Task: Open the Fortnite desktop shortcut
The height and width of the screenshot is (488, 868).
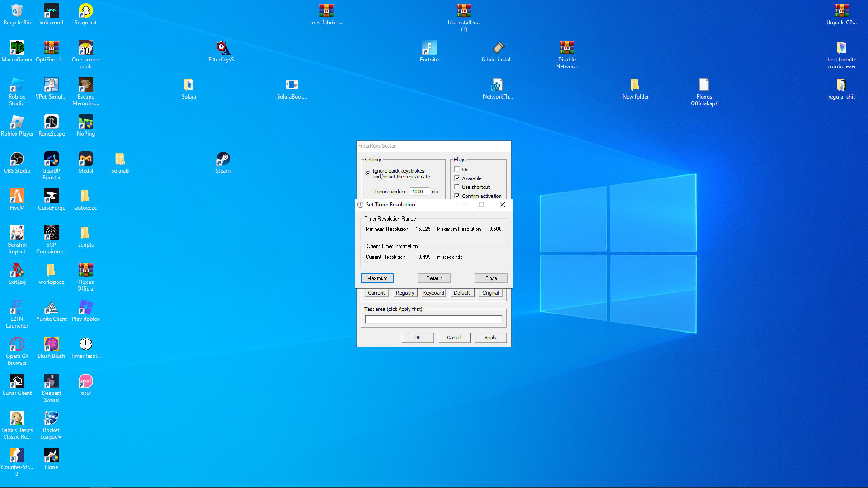Action: pos(429,48)
